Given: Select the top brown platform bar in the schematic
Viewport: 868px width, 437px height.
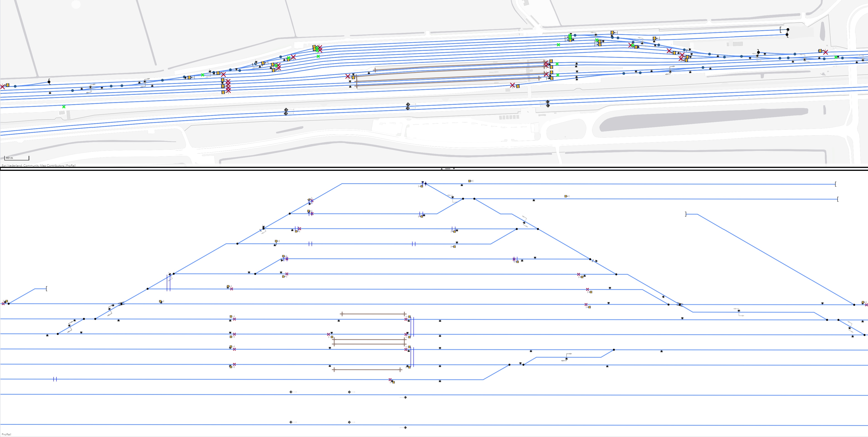Looking at the screenshot, I should [373, 314].
